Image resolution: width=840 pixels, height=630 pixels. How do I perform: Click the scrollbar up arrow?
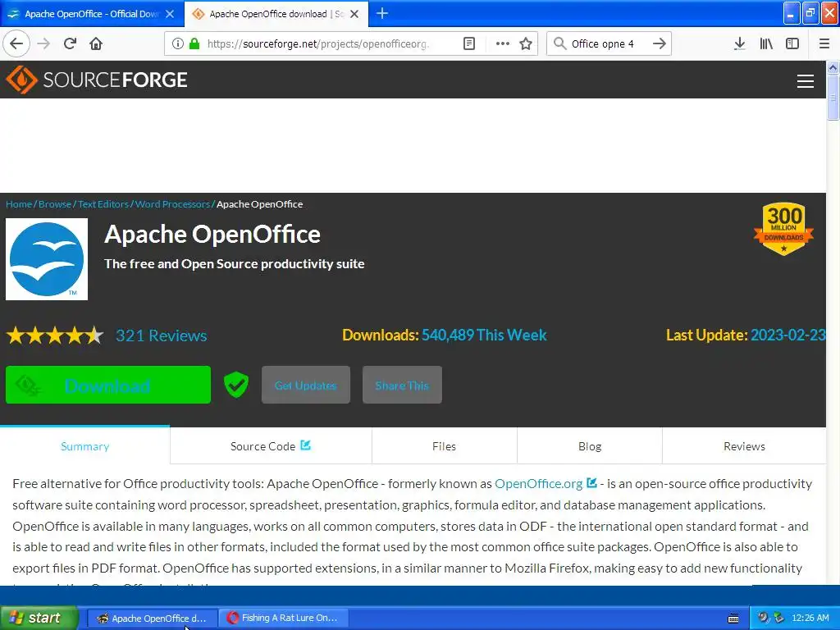click(x=833, y=67)
